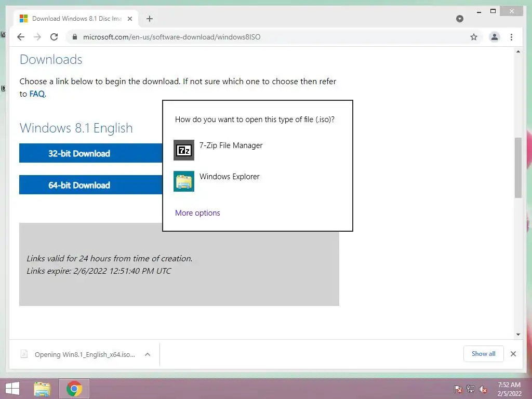Screen dimensions: 532x399
Task: Open network status tray icon
Action: [471, 389]
